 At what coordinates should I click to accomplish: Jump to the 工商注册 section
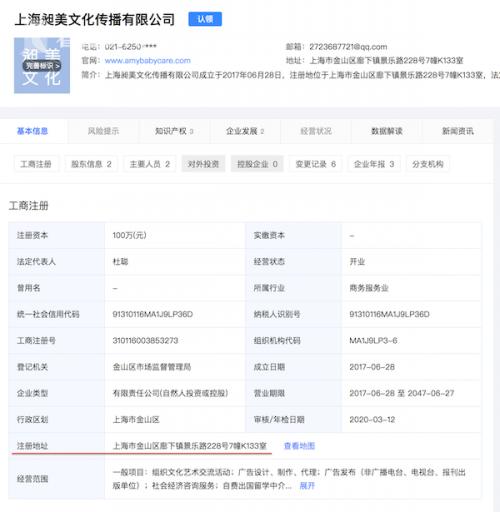tap(36, 164)
